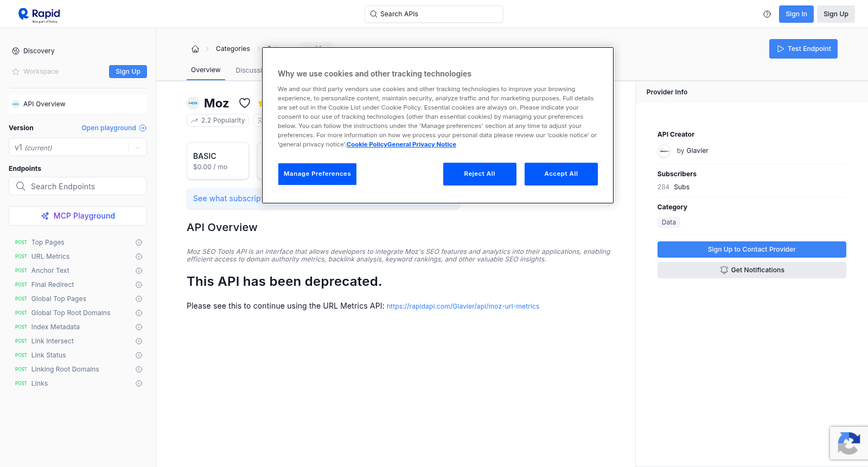Image resolution: width=868 pixels, height=467 pixels.
Task: Open API Overview sidebar item
Action: pyautogui.click(x=78, y=104)
